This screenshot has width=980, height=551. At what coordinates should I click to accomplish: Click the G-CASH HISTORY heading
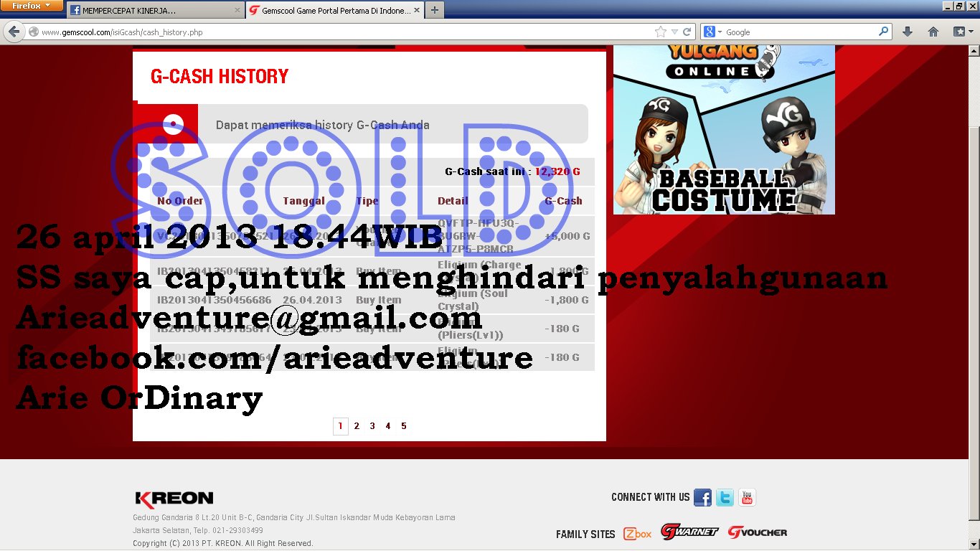click(220, 77)
